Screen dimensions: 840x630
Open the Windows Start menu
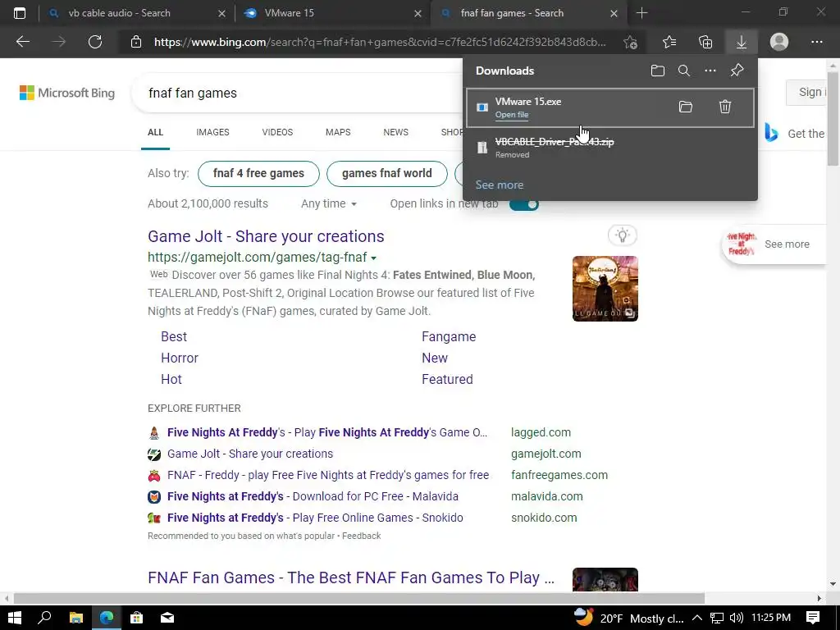(15, 618)
